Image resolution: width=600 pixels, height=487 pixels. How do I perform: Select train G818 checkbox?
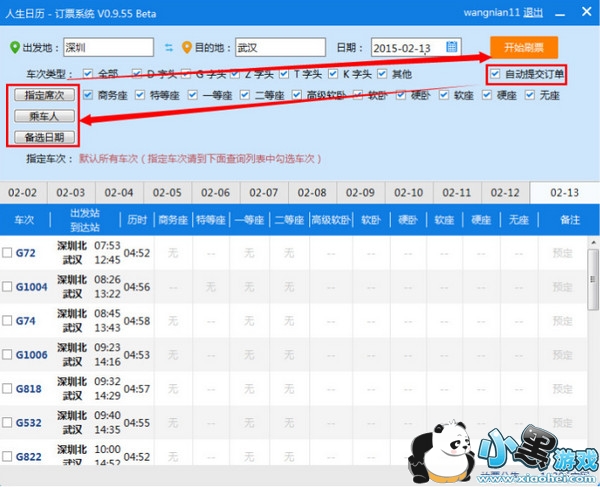tap(7, 389)
